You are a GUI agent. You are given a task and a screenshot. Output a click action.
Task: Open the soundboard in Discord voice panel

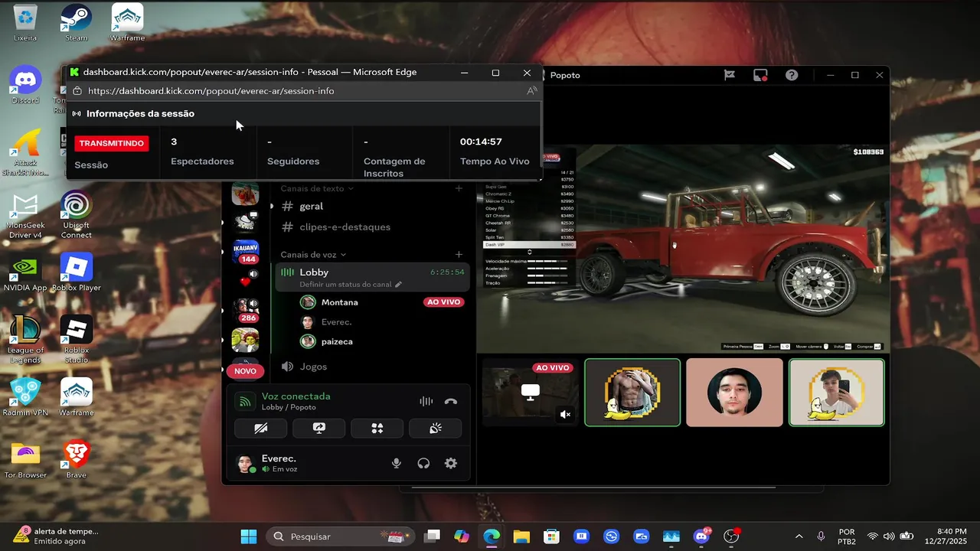pyautogui.click(x=436, y=429)
